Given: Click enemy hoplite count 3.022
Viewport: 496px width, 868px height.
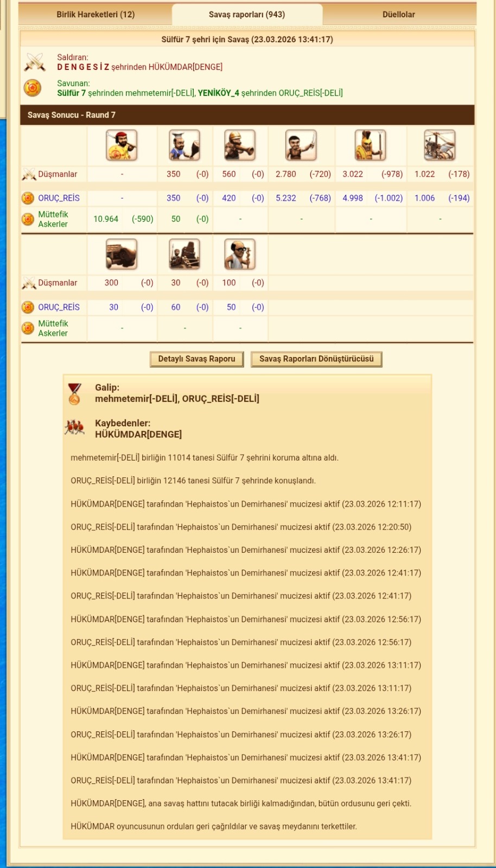Looking at the screenshot, I should click(353, 174).
